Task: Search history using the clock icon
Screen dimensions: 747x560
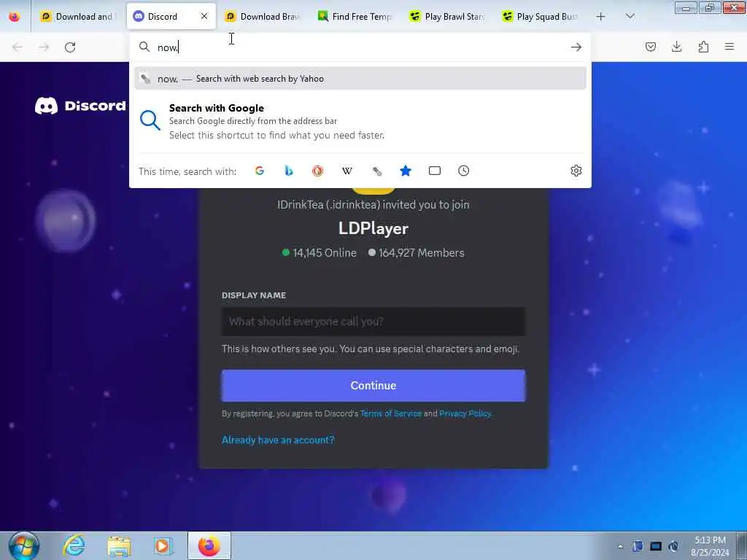Action: (463, 171)
